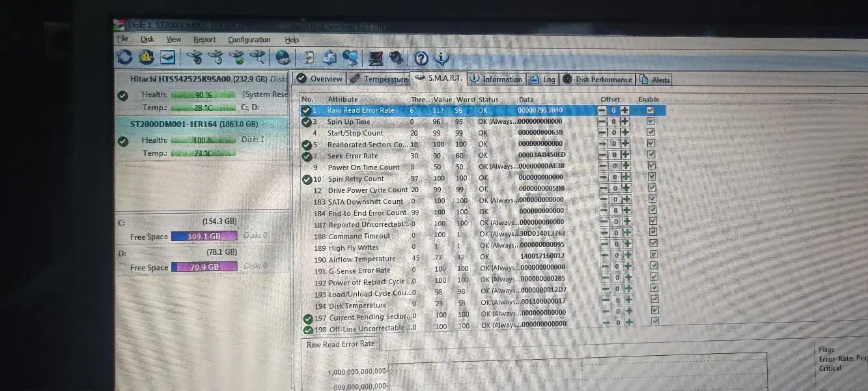Click the C: drive free space bar
Image resolution: width=868 pixels, height=391 pixels.
click(x=204, y=237)
